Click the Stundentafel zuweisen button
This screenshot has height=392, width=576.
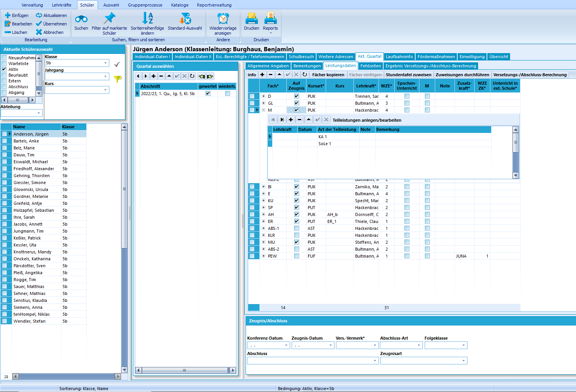pyautogui.click(x=408, y=75)
